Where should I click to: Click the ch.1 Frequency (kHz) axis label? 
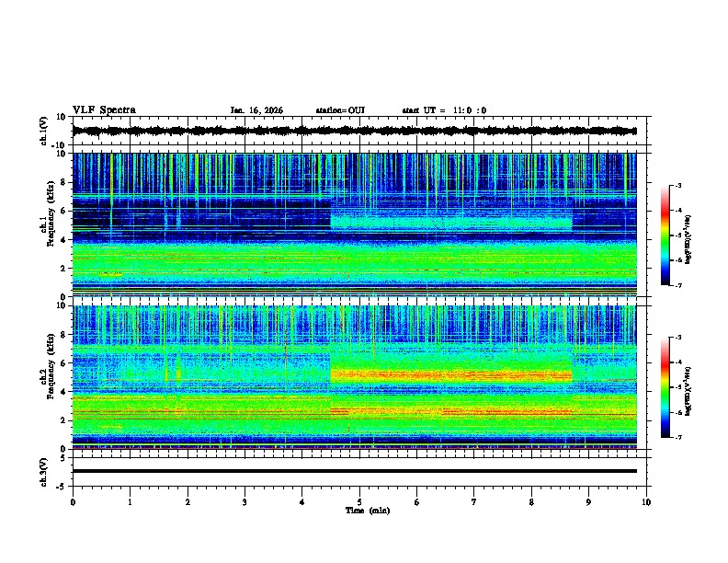click(x=48, y=214)
